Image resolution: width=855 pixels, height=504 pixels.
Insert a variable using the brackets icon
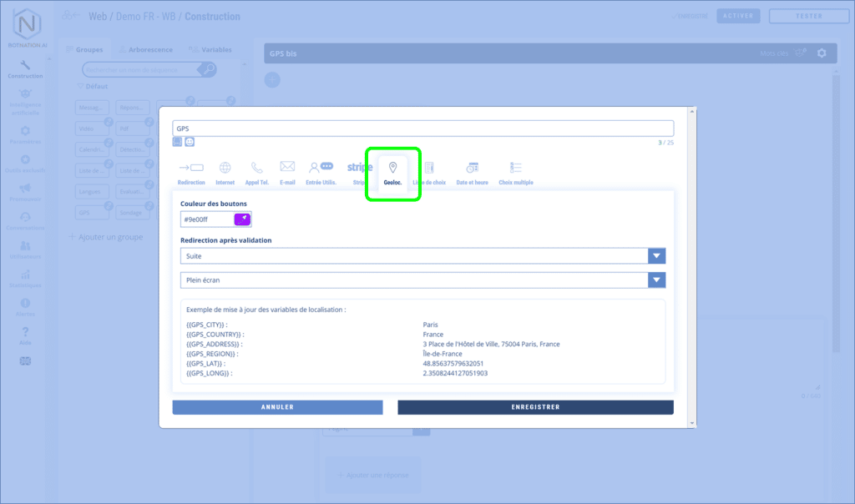click(177, 142)
